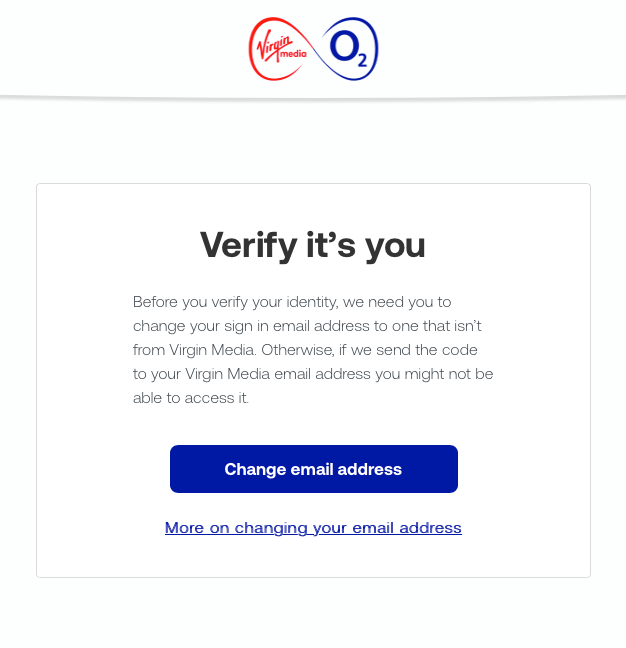The width and height of the screenshot is (626, 648).
Task: Click the "media" word in Virgin logo
Action: 294,54
